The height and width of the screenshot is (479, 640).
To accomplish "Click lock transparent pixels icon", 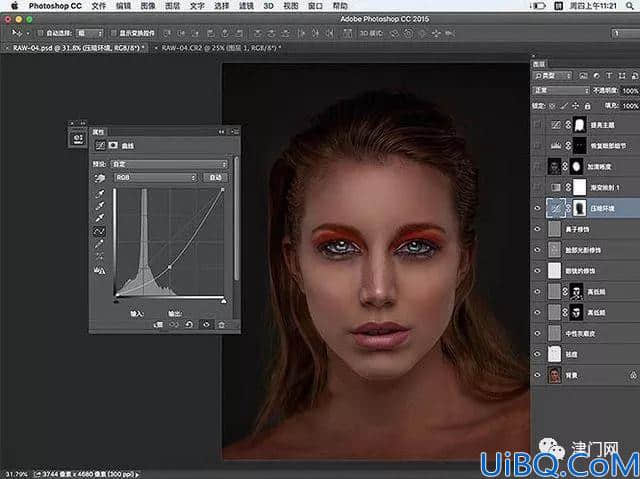I will (x=552, y=106).
